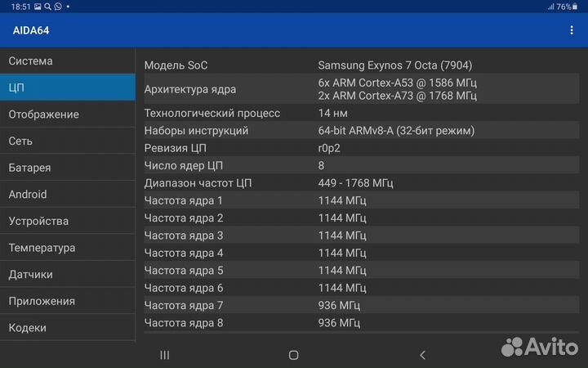The width and height of the screenshot is (588, 368).
Task: Open the Батарея section
Action: 68,168
